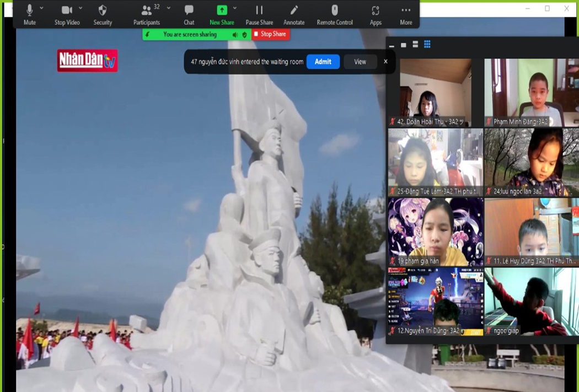This screenshot has height=392, width=579.
Task: Switch video panel to grid view
Action: [427, 45]
